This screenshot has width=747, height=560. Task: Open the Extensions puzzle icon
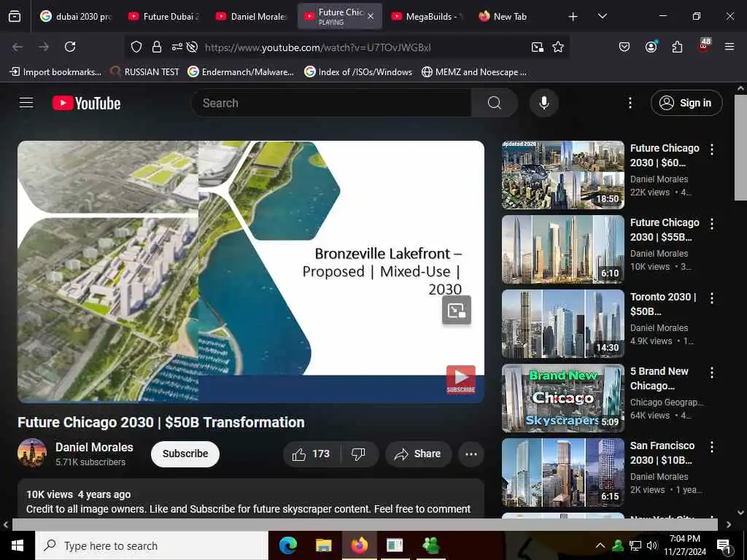677,47
